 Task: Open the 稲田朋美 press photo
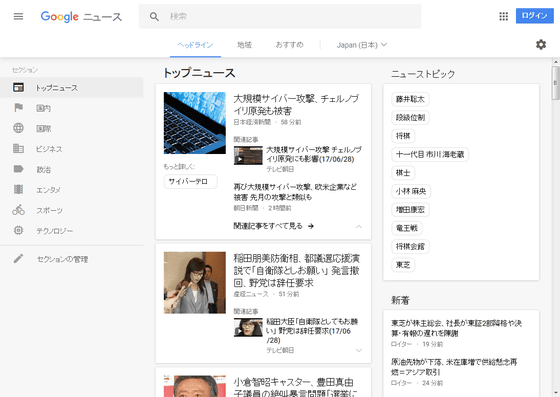195,283
